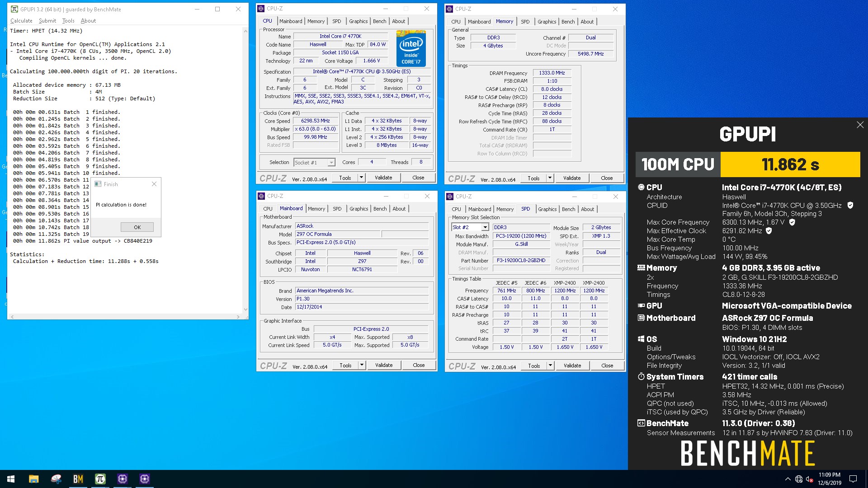Open Tools dropdown arrow in bottom-right CPU-Z
The image size is (868, 488).
click(x=550, y=366)
